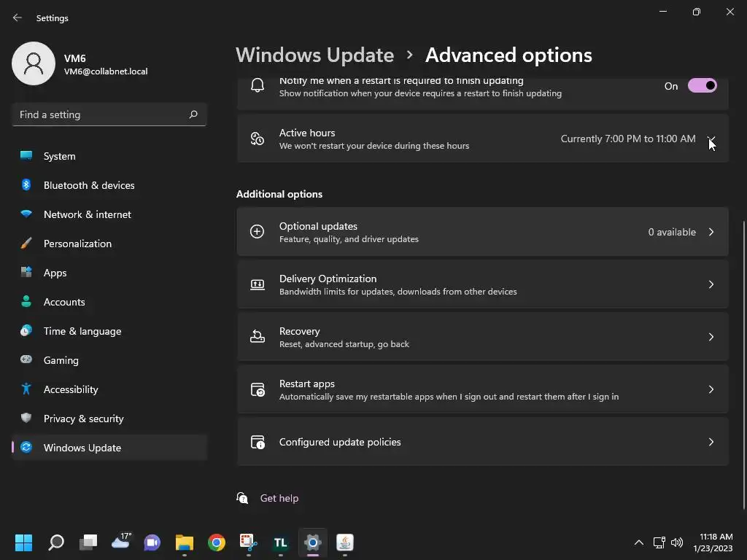Image resolution: width=747 pixels, height=560 pixels.
Task: Open Restart apps via its right chevron
Action: pos(711,389)
